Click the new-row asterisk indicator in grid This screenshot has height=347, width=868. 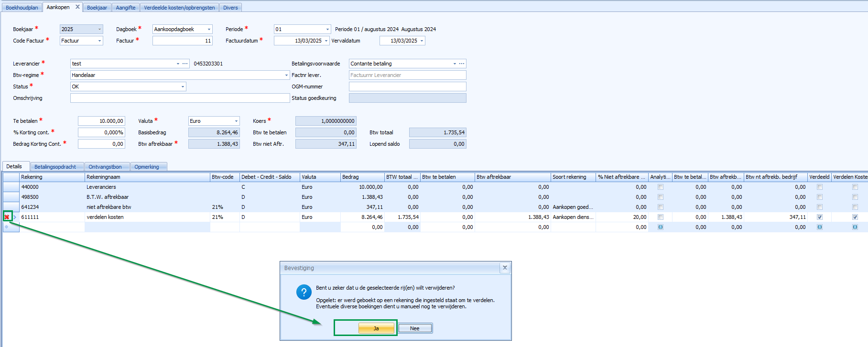pyautogui.click(x=7, y=227)
